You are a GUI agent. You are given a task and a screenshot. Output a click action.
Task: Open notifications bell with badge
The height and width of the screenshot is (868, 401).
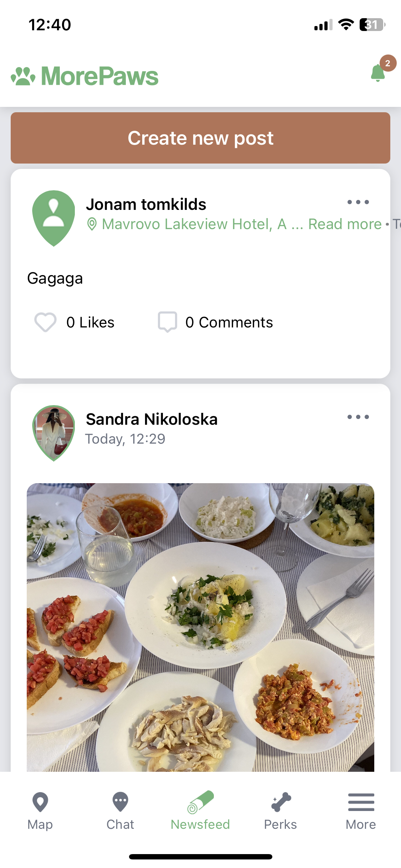379,72
